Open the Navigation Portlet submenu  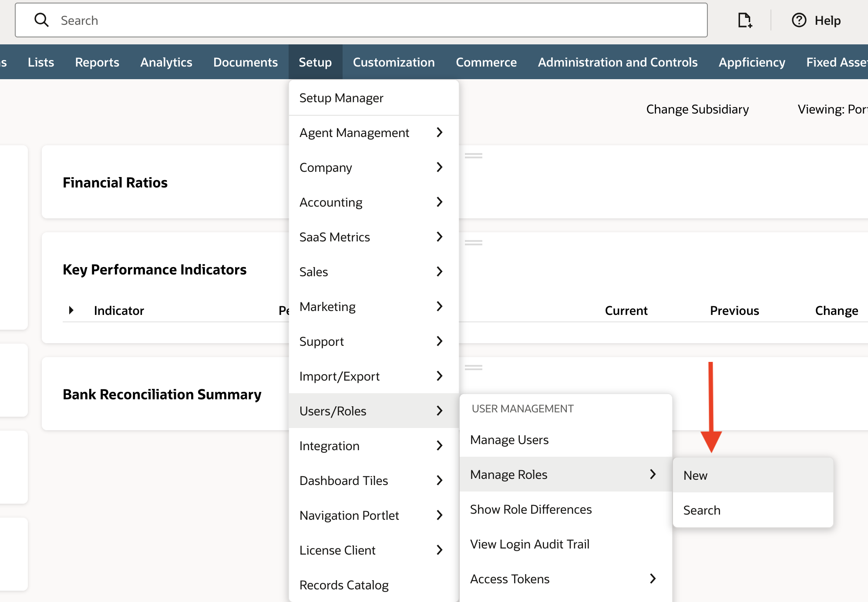(374, 515)
